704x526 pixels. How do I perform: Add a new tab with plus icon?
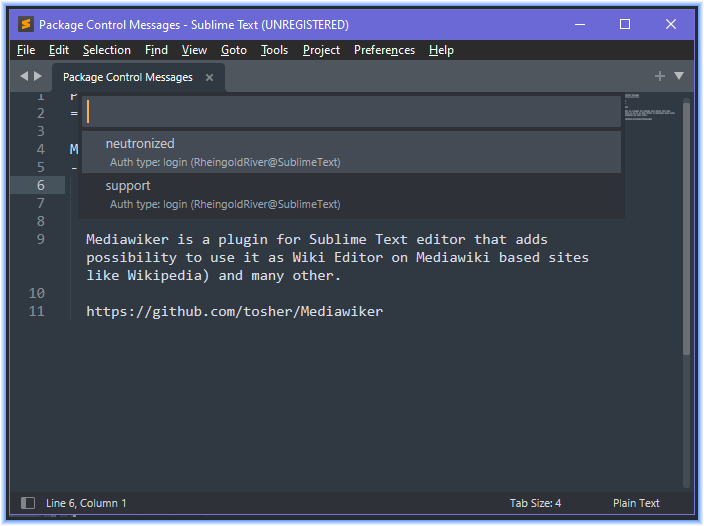click(x=660, y=76)
